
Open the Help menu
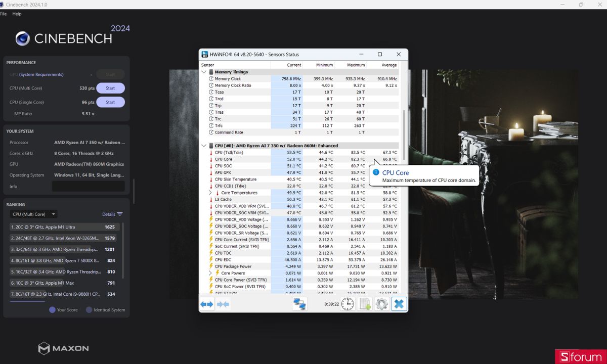(x=17, y=14)
